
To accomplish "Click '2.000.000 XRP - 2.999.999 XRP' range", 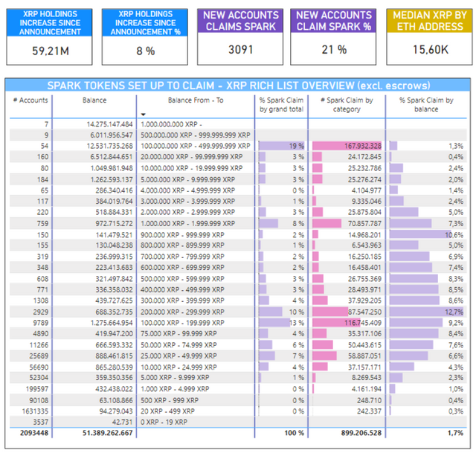I will [x=188, y=212].
